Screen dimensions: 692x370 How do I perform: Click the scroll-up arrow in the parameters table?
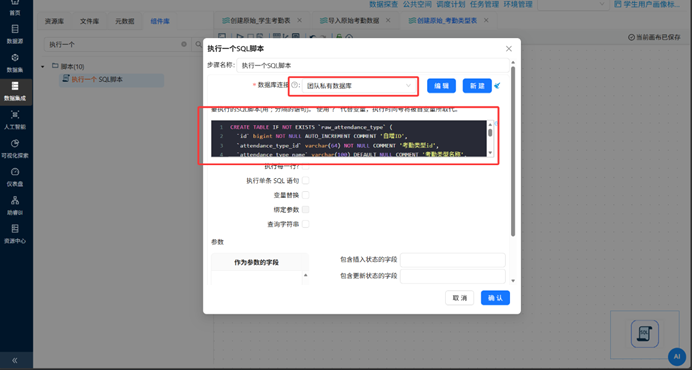pyautogui.click(x=305, y=276)
